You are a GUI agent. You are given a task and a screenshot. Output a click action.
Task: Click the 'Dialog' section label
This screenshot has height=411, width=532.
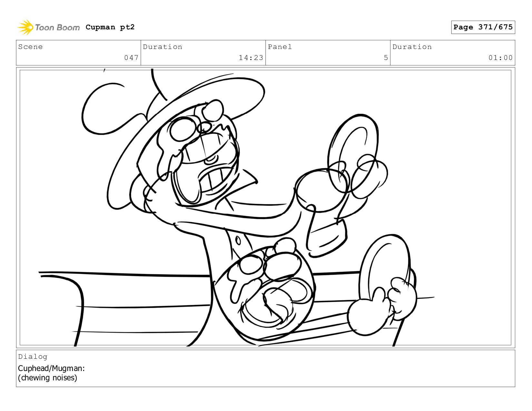coord(33,357)
